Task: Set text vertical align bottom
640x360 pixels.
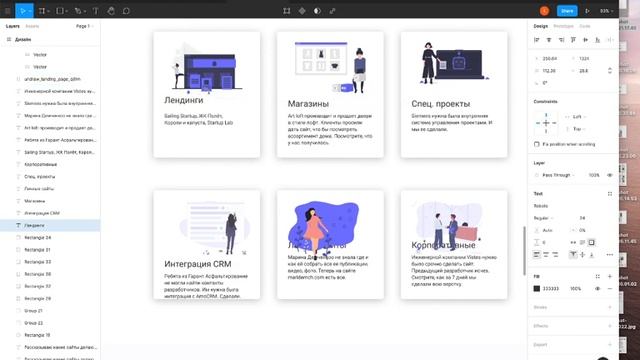Action: tap(592, 254)
